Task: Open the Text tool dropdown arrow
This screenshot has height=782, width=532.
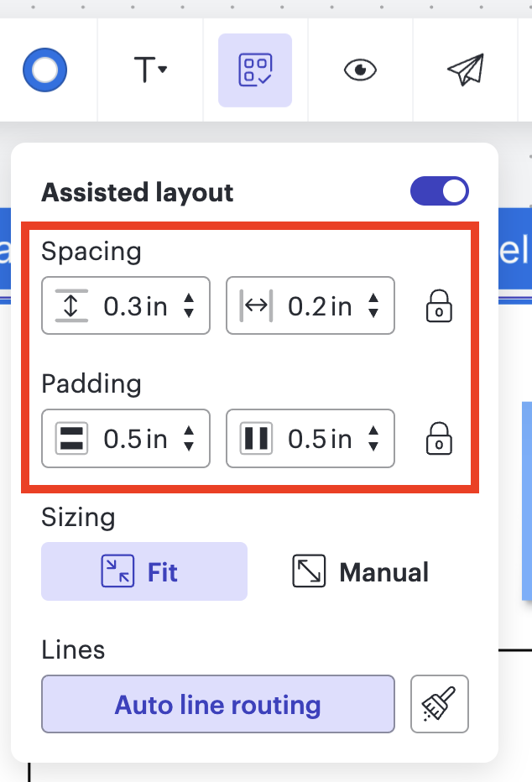Action: [x=161, y=70]
